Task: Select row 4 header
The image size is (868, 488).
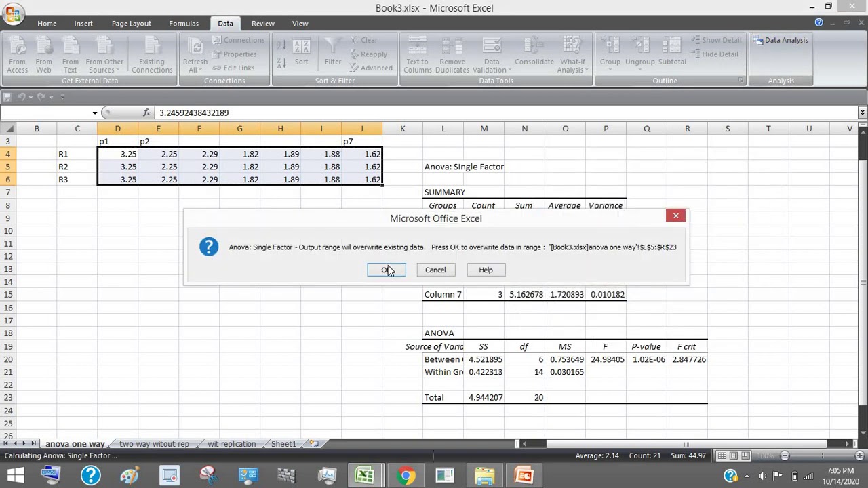Action: pyautogui.click(x=7, y=154)
